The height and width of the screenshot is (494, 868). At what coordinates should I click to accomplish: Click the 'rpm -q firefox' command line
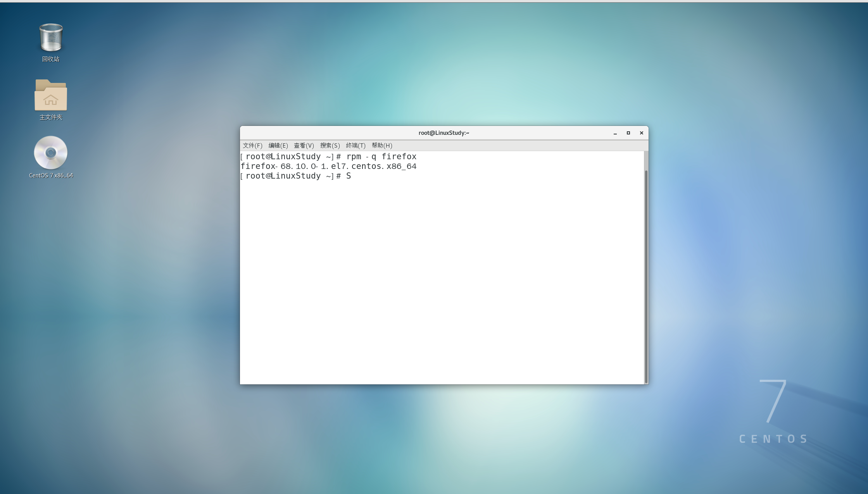click(x=328, y=157)
